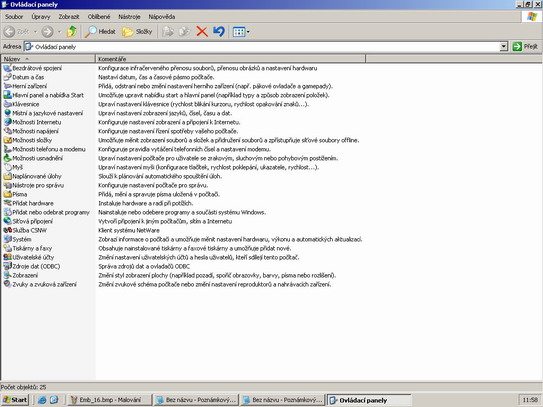
Task: Click the Up one level folder icon
Action: click(x=72, y=32)
